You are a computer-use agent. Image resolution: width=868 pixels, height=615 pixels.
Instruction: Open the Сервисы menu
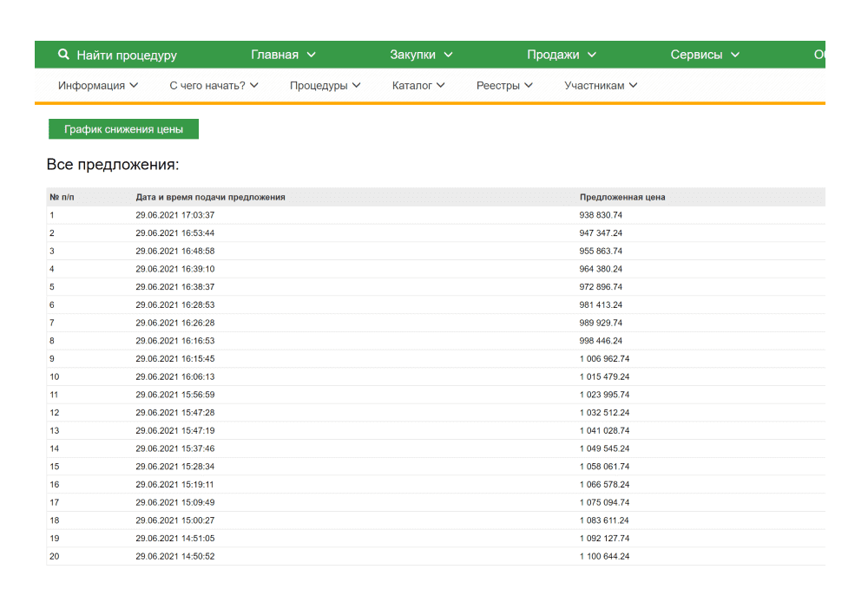pos(704,55)
